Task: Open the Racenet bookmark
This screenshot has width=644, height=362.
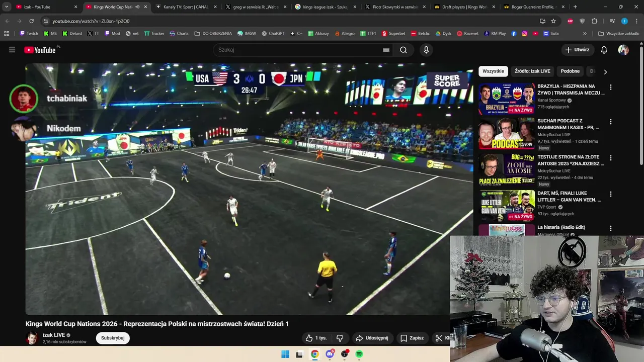Action: tap(467, 34)
